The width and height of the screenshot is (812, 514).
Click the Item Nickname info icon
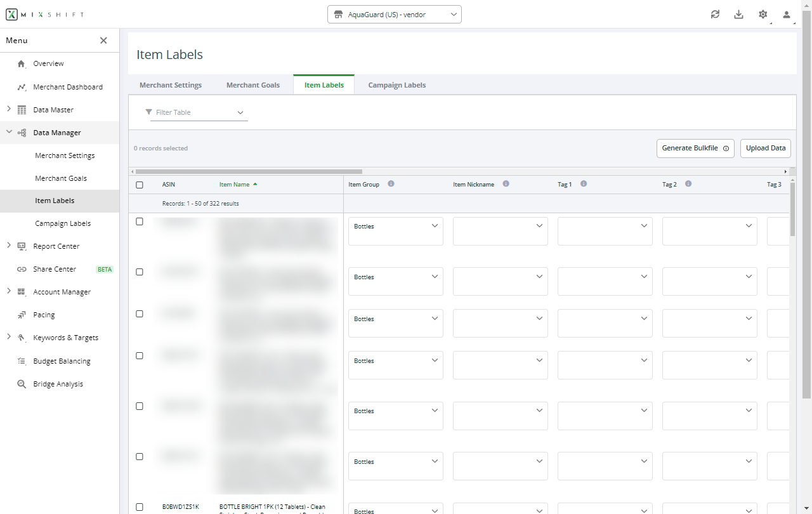coord(506,184)
